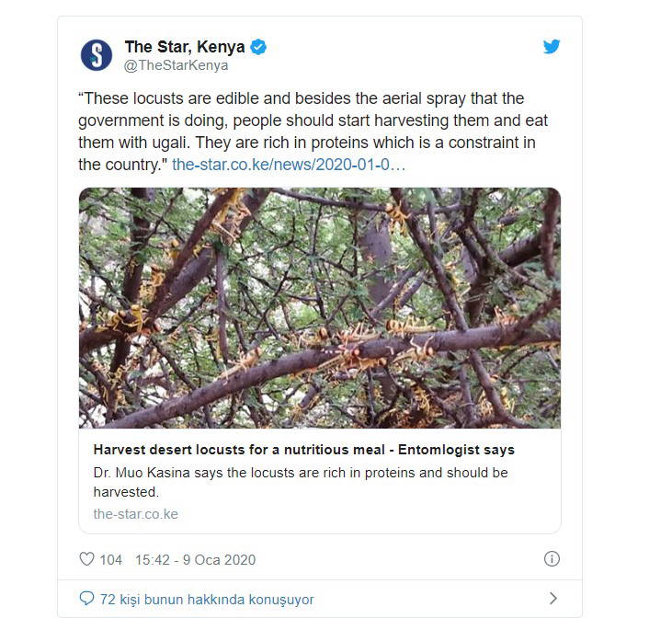This screenshot has height=630, width=672.
Task: Click the blue verified badge
Action: pos(258,47)
